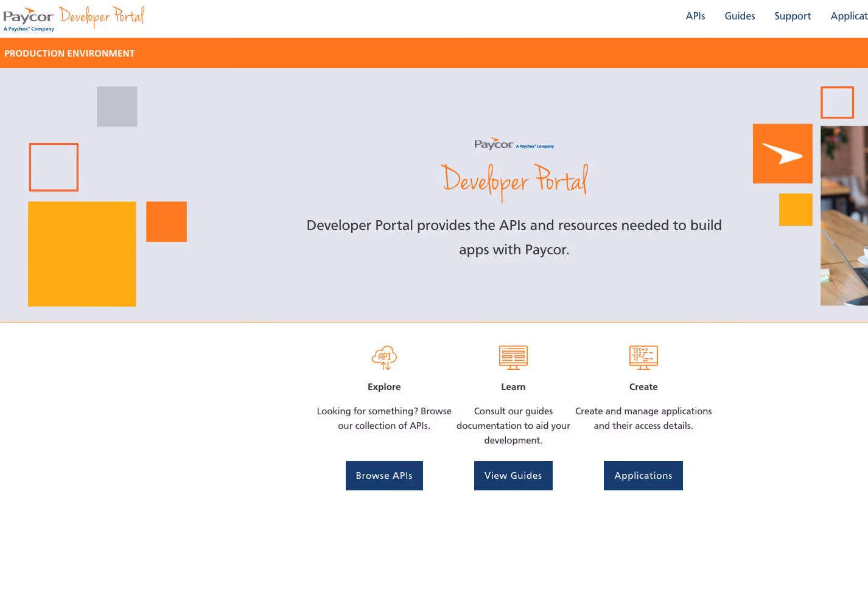
Task: Click the large yellow square graphic
Action: pyautogui.click(x=82, y=254)
